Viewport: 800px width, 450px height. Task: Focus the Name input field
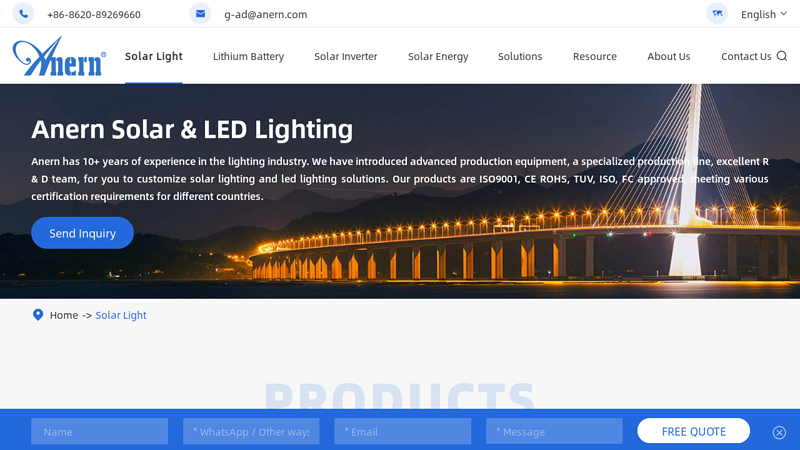[x=99, y=431]
